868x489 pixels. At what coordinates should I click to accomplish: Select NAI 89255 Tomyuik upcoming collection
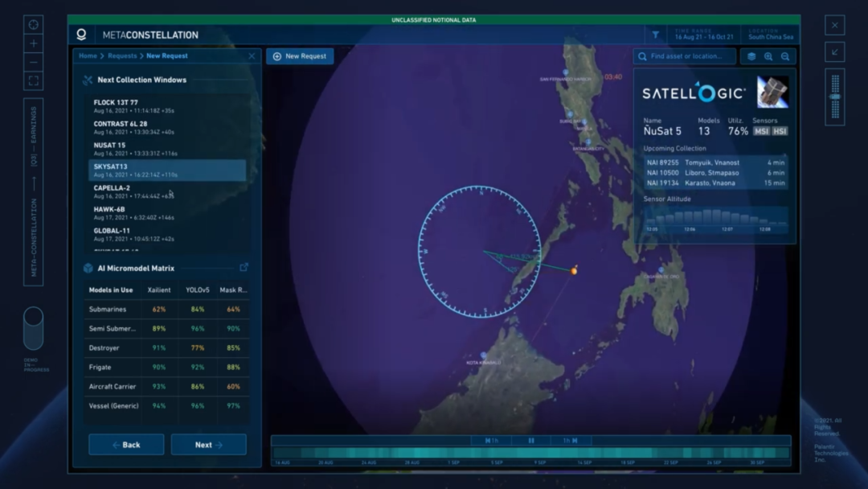click(x=716, y=162)
